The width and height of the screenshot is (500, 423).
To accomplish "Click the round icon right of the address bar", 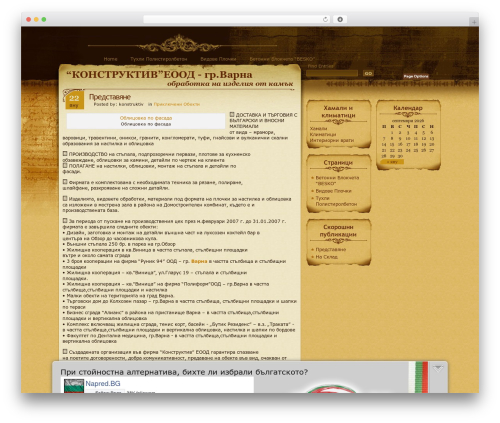I will pos(340,20).
